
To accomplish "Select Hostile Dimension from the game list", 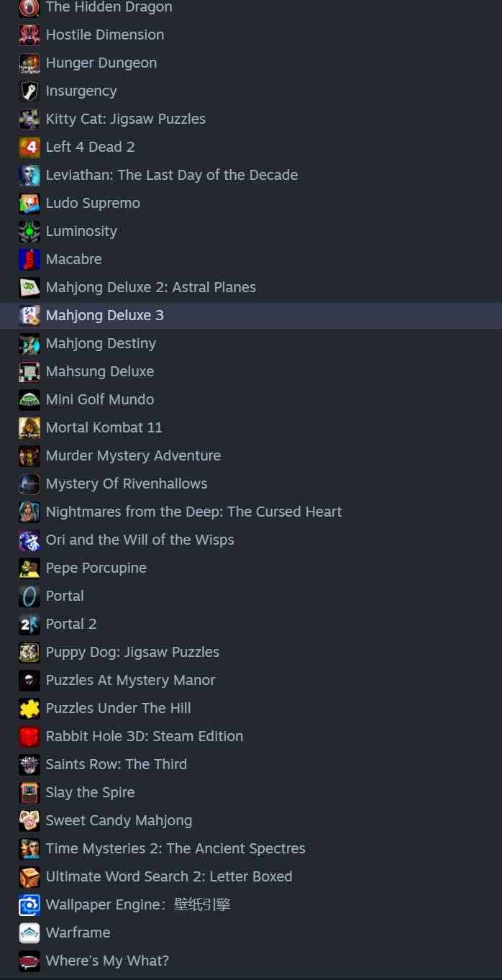I will pyautogui.click(x=104, y=35).
